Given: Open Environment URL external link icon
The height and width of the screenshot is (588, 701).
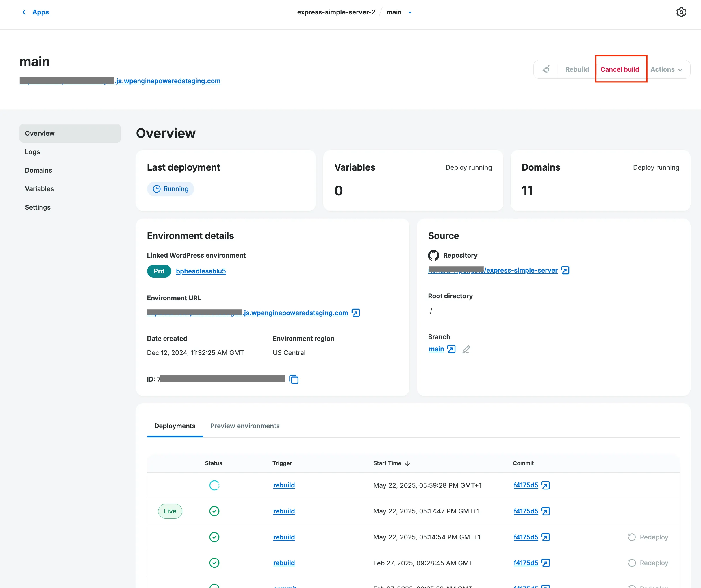Looking at the screenshot, I should tap(356, 313).
